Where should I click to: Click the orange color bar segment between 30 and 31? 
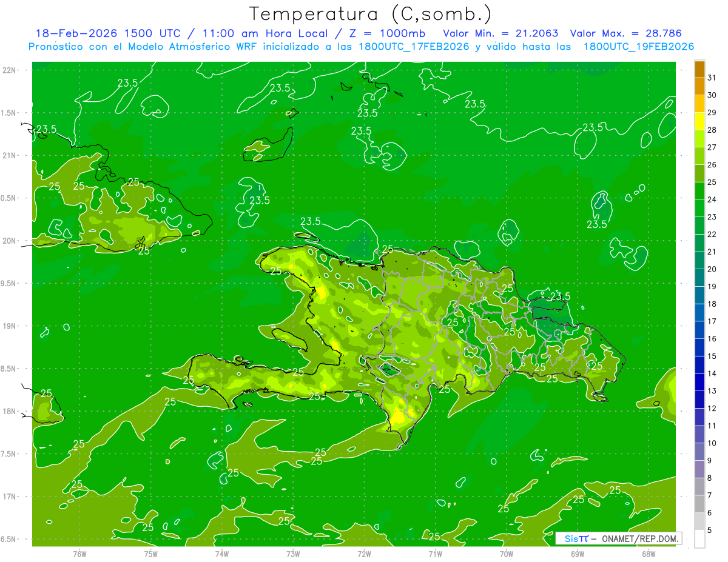[699, 87]
